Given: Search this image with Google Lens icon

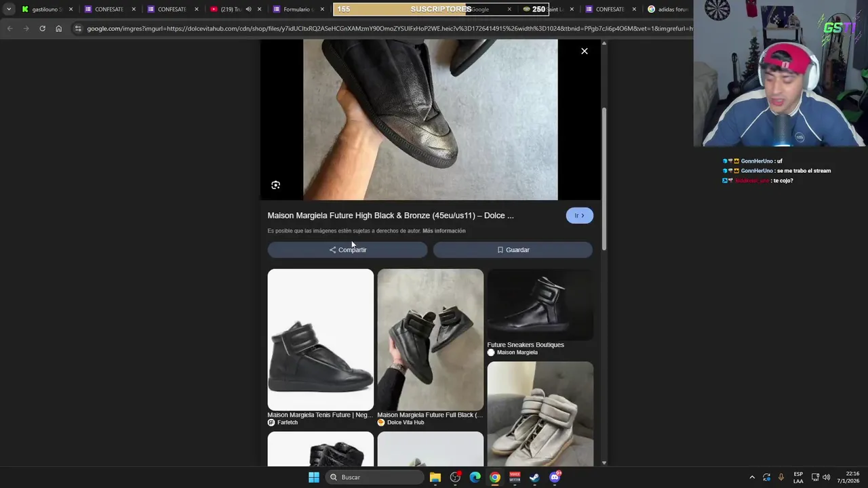Looking at the screenshot, I should click(x=275, y=185).
